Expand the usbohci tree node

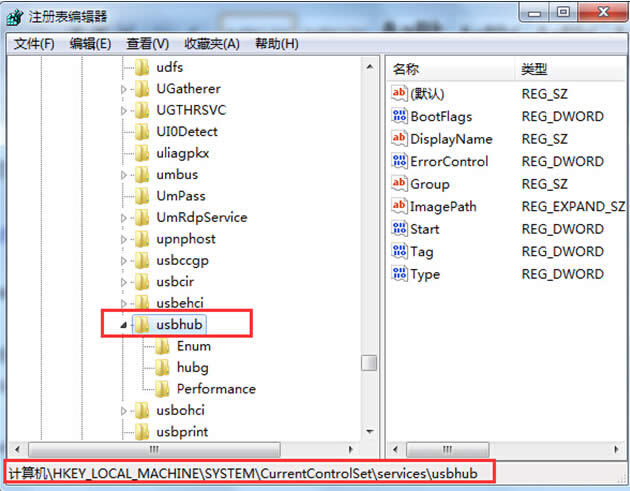click(x=124, y=410)
